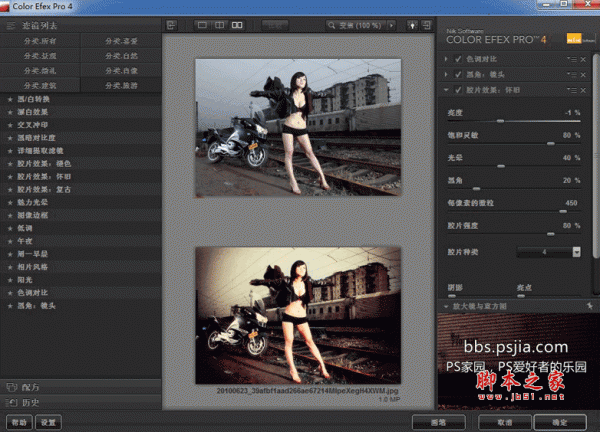Open the zoom level dropdown showing 100%

360,22
